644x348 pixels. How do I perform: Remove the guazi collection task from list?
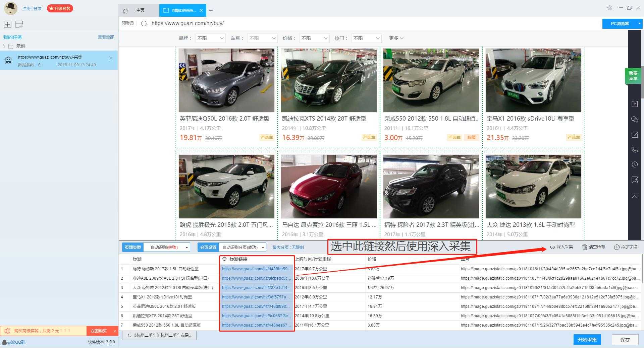tap(111, 58)
